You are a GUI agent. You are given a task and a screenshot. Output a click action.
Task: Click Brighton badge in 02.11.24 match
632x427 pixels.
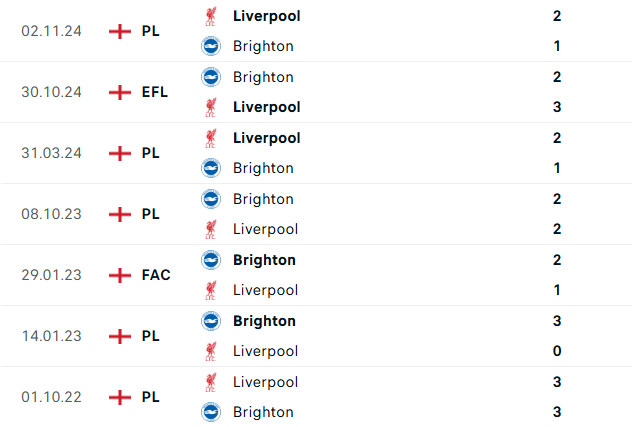coord(211,46)
